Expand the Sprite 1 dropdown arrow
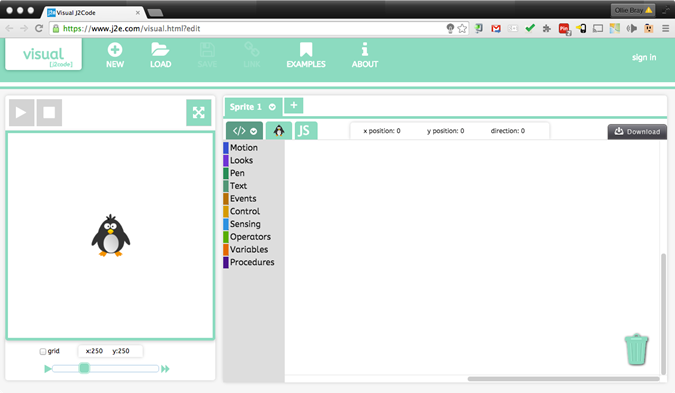The image size is (675, 393). click(x=272, y=107)
